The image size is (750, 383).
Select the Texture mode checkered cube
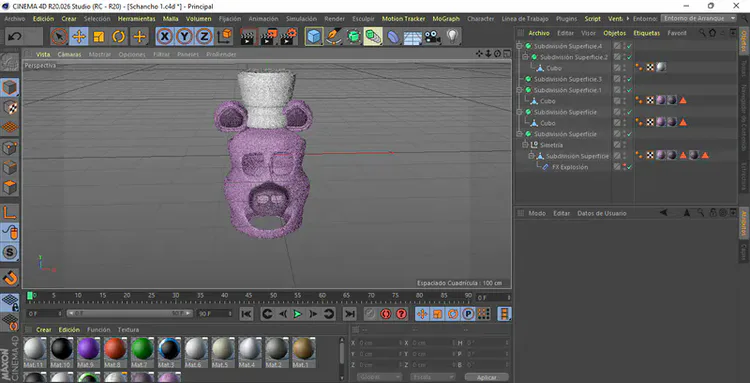coord(10,108)
